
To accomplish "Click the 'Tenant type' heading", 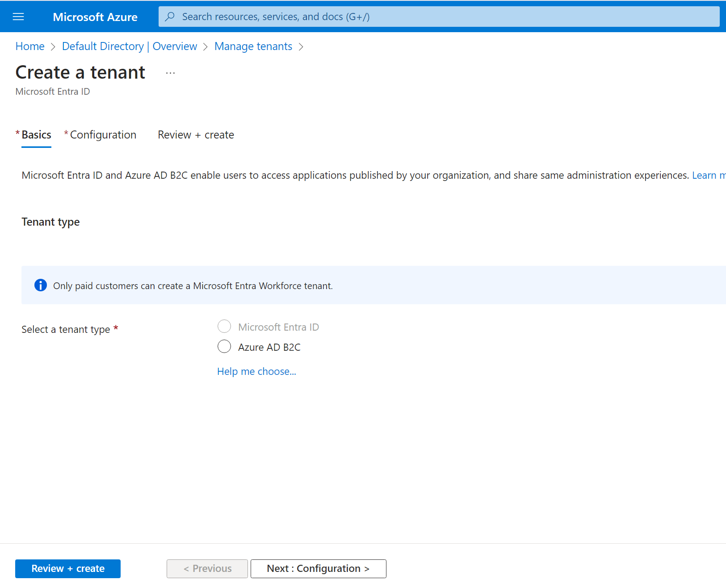I will pyautogui.click(x=50, y=222).
